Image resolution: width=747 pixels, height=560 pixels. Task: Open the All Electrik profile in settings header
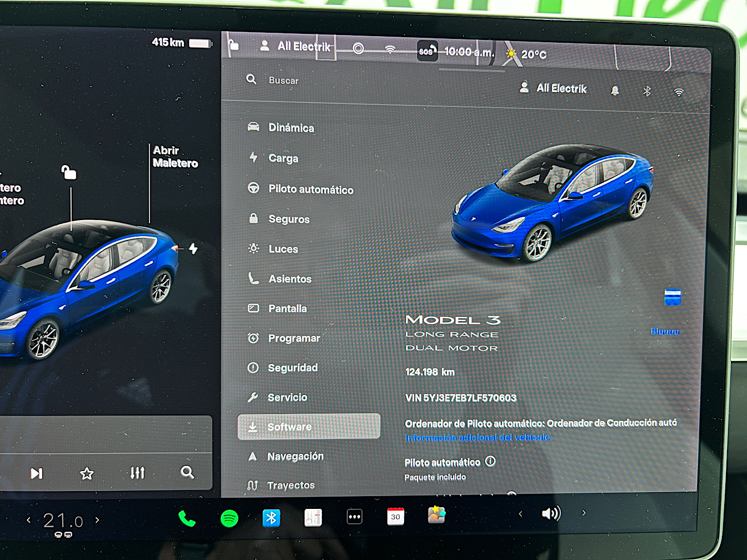click(x=553, y=88)
